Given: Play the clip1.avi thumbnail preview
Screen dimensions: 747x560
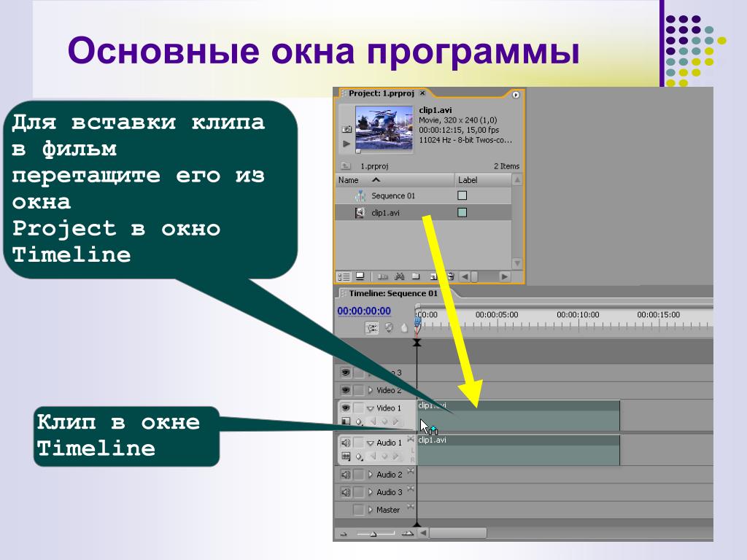Looking at the screenshot, I should tap(347, 144).
